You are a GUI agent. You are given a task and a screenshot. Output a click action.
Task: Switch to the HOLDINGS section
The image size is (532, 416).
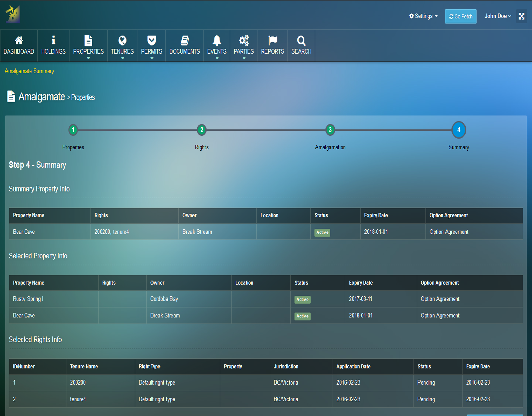(x=53, y=51)
